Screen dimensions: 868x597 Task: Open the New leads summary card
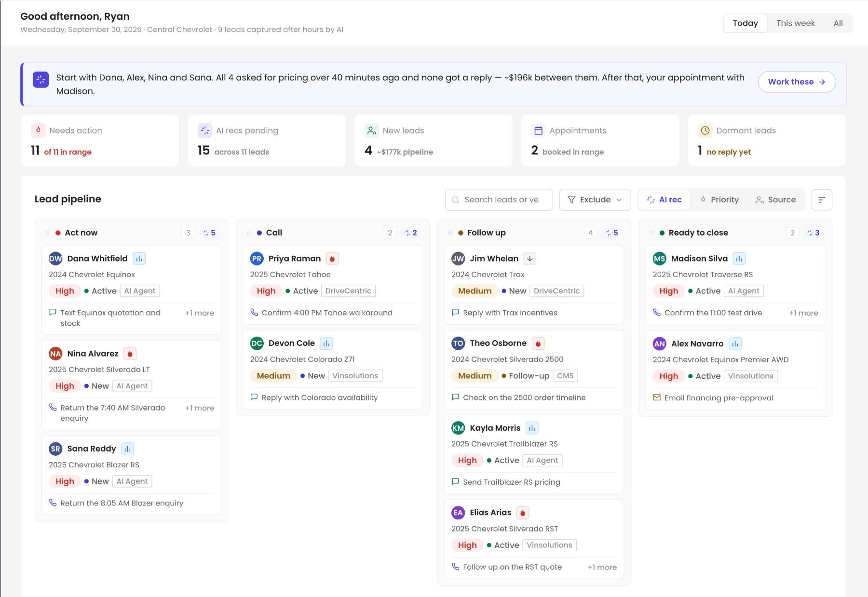point(434,140)
